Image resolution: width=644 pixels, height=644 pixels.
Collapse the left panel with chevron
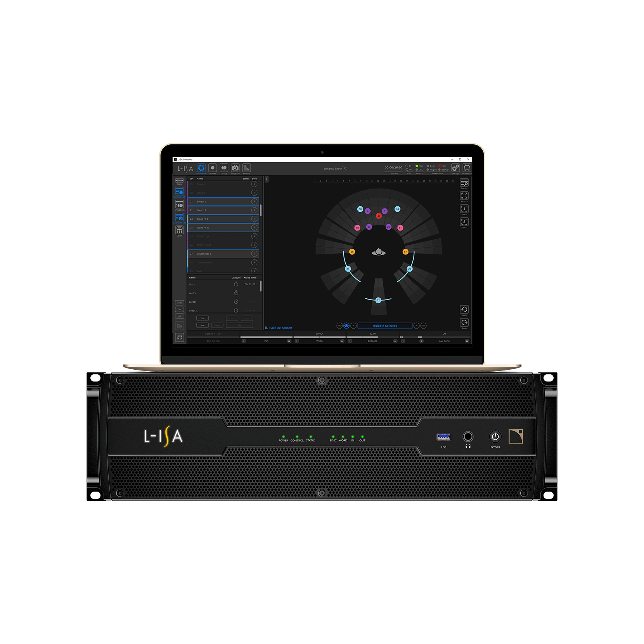[x=267, y=179]
